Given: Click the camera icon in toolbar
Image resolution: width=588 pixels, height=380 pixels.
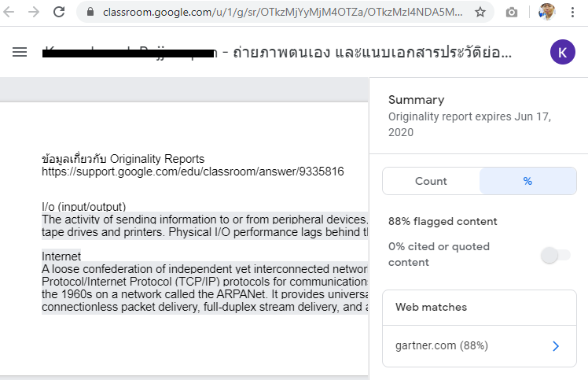Looking at the screenshot, I should point(512,13).
